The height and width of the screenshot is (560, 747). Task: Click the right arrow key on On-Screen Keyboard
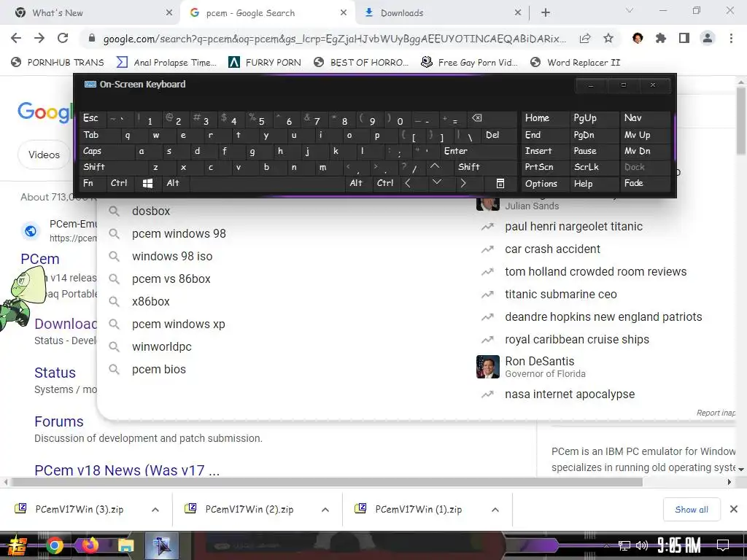[x=463, y=183]
